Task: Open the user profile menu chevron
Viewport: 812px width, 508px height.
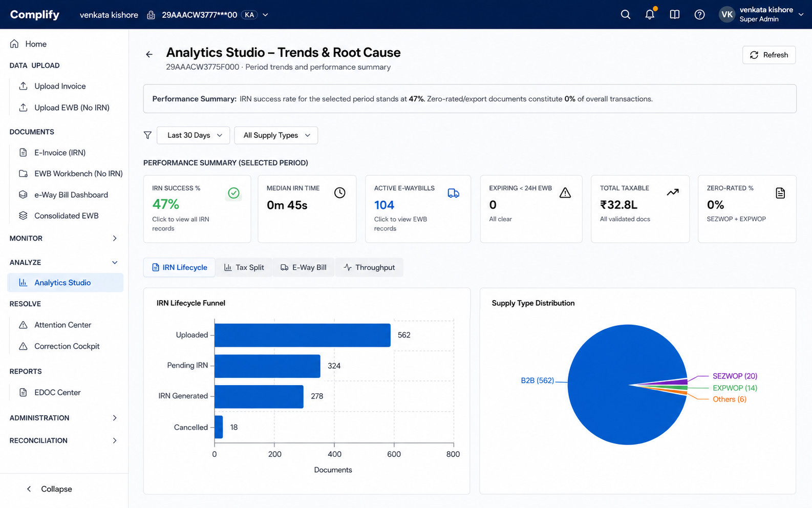Action: tap(801, 14)
